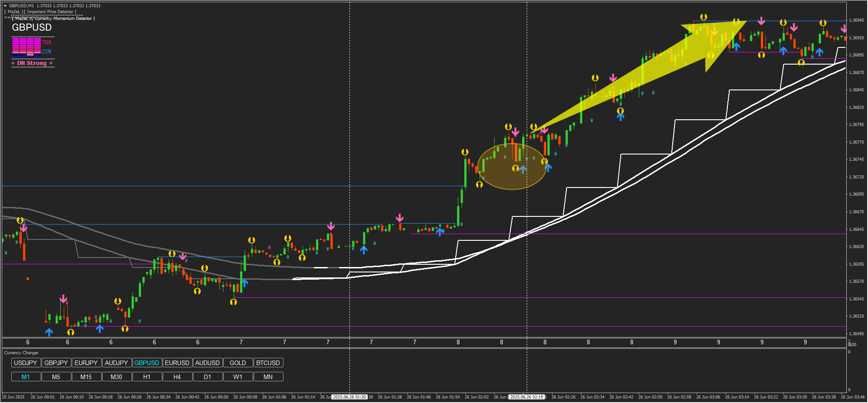This screenshot has width=868, height=403.
Task: Click the 1.36720 price axis label
Action: (x=856, y=177)
